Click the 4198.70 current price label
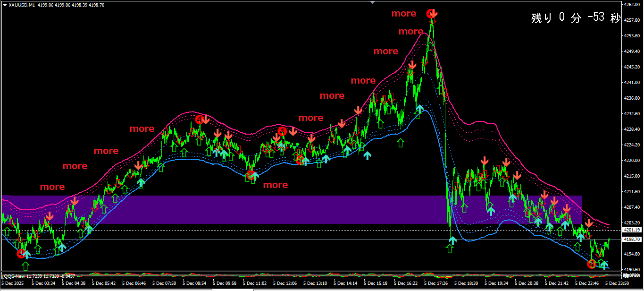The width and height of the screenshot is (644, 291). click(632, 240)
